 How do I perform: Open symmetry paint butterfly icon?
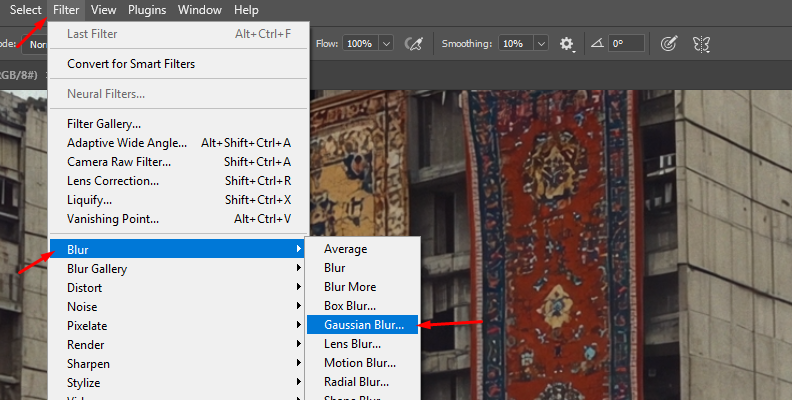click(x=701, y=44)
